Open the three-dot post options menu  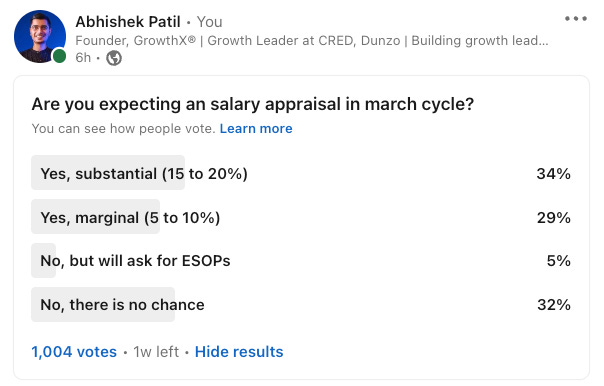coord(575,18)
